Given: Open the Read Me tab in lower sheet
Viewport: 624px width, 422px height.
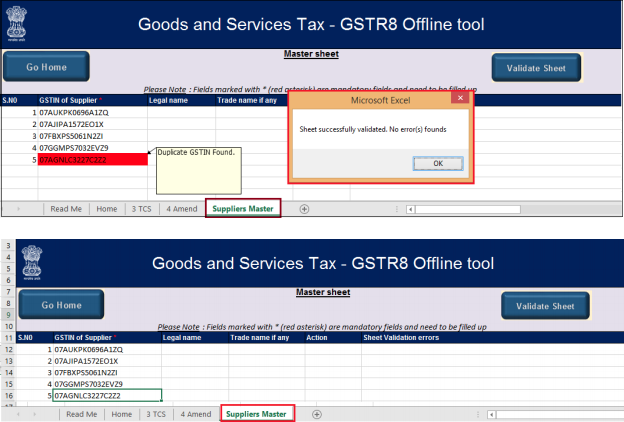Looking at the screenshot, I should pos(82,414).
